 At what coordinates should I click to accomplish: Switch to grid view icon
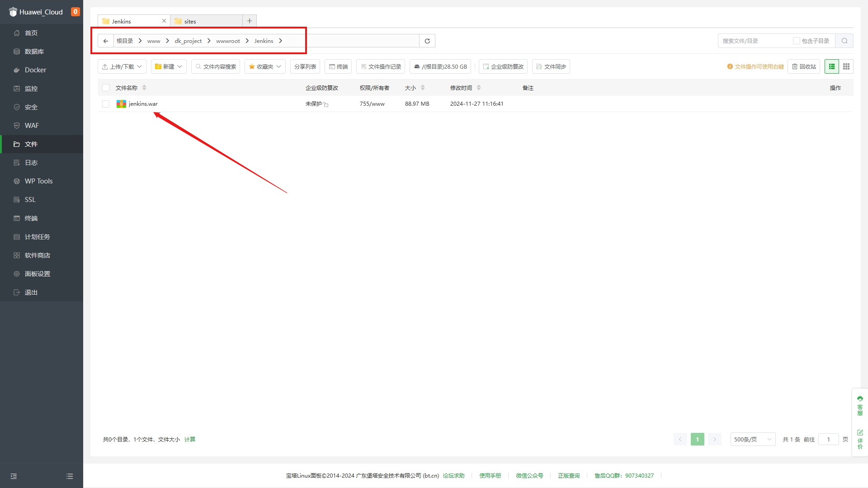pos(846,66)
